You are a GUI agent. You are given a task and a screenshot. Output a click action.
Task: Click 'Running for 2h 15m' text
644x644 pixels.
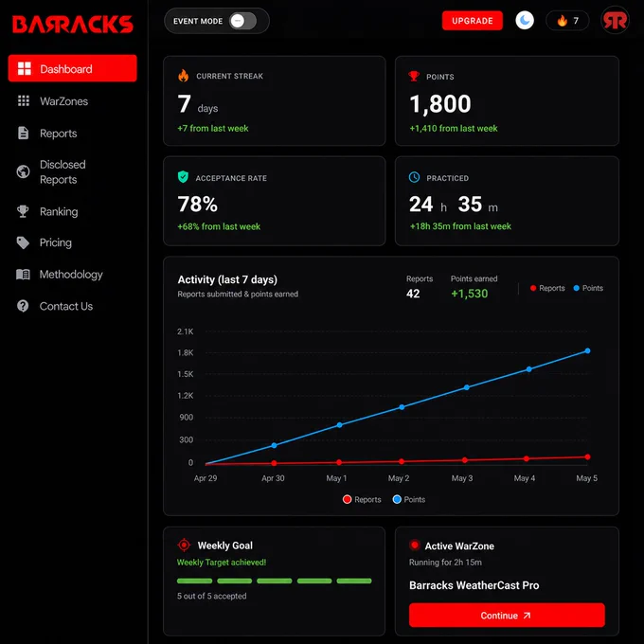point(445,563)
